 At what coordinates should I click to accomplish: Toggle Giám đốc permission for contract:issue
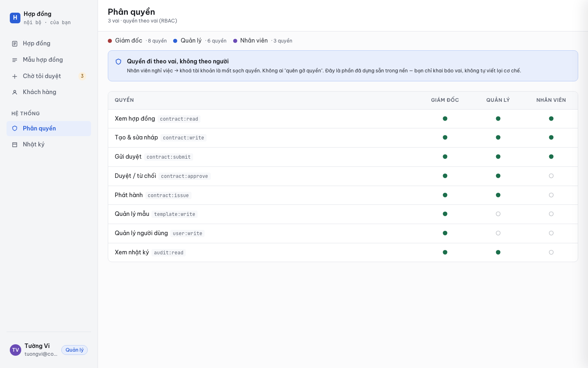[445, 195]
